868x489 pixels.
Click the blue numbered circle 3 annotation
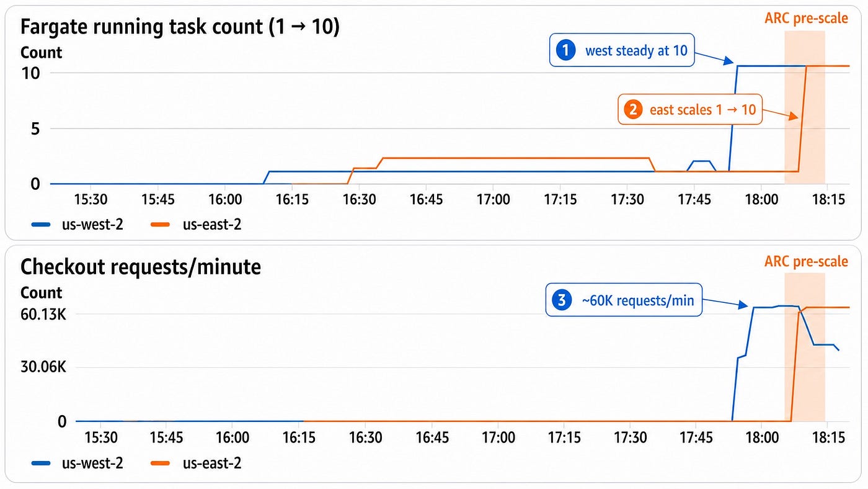click(562, 301)
